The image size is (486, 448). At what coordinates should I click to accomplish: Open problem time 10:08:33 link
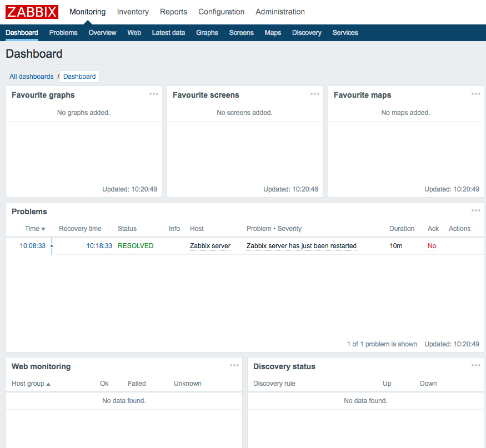coord(33,246)
